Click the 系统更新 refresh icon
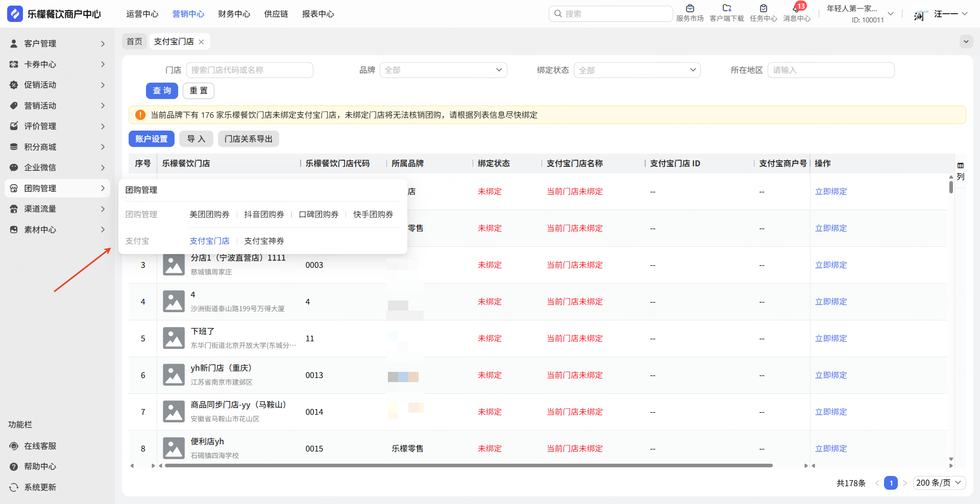This screenshot has width=980, height=504. coord(14,487)
